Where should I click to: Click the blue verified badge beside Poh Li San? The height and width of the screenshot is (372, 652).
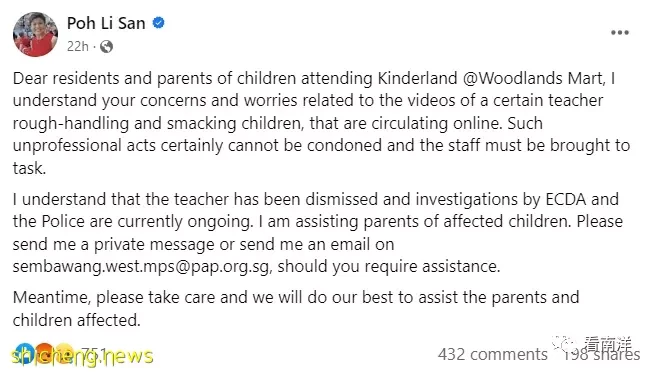158,22
